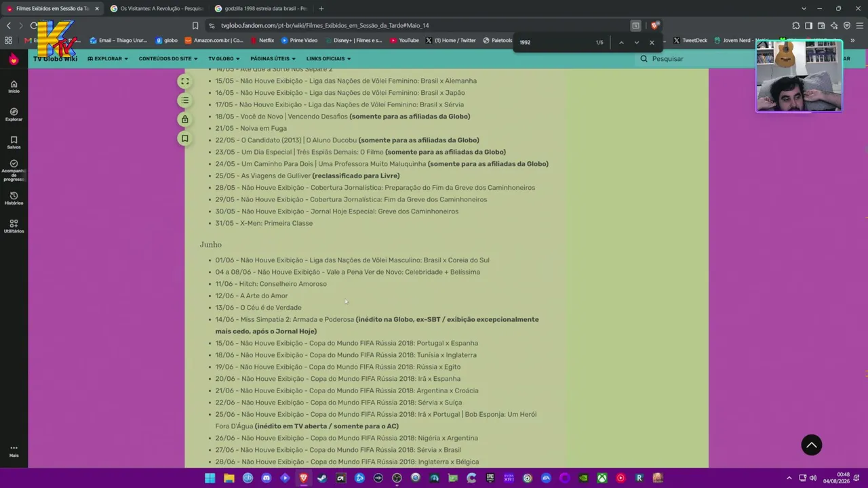Viewport: 868px width, 488px height.
Task: Go to next find-in-page match
Action: coord(637,42)
